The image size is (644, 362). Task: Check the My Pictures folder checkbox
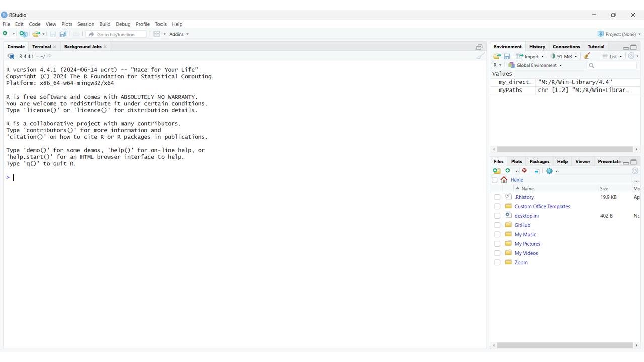(x=497, y=244)
